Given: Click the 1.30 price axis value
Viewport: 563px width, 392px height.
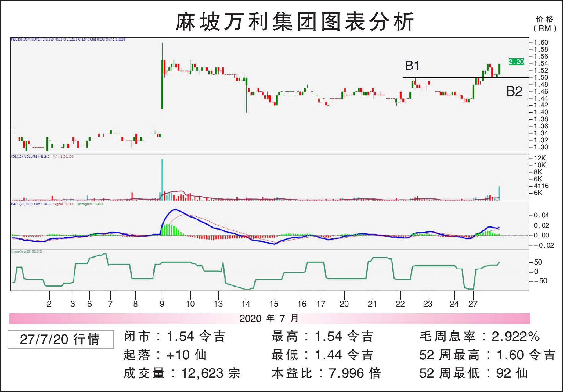Looking at the screenshot, I should click(x=541, y=147).
